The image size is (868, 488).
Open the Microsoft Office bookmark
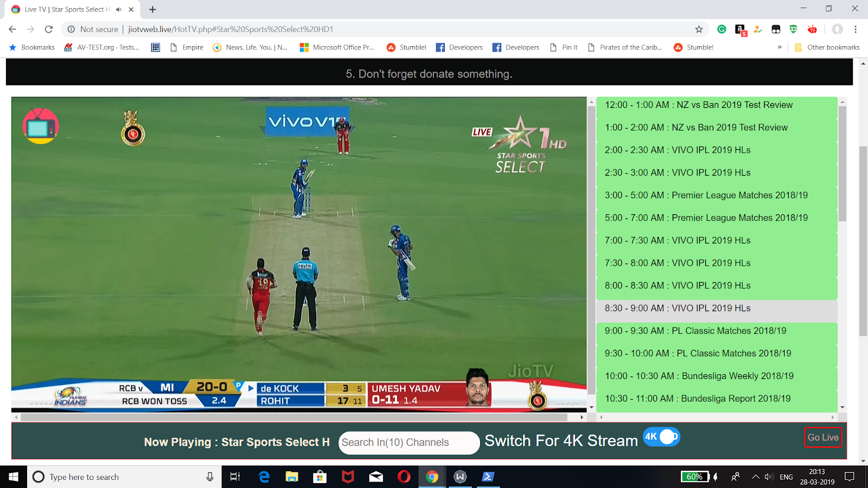tap(337, 47)
